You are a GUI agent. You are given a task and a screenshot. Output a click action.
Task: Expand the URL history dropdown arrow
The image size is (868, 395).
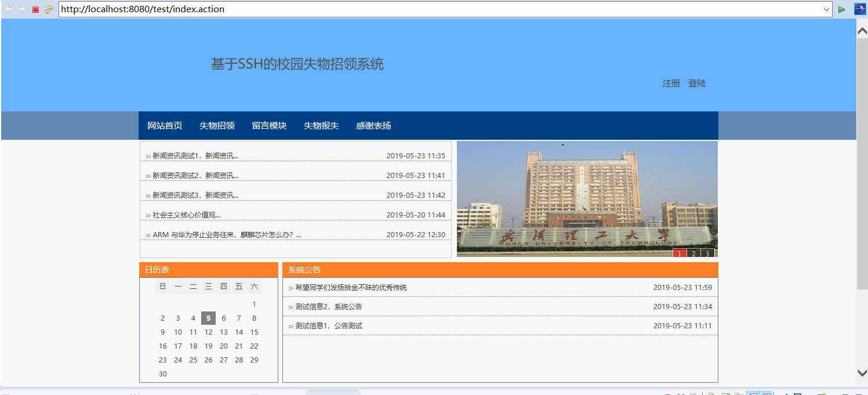(827, 9)
